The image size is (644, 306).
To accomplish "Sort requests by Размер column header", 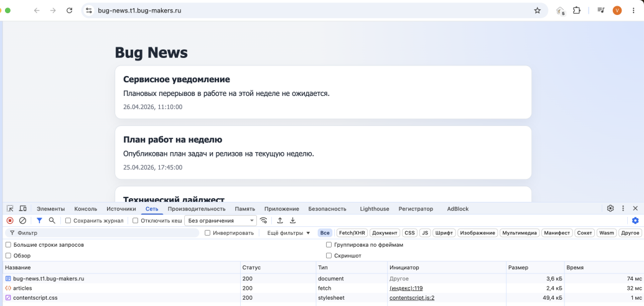I will click(x=535, y=267).
